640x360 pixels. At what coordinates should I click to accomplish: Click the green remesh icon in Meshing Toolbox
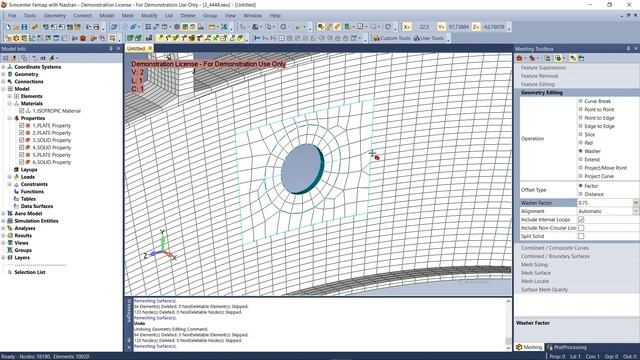tap(558, 58)
